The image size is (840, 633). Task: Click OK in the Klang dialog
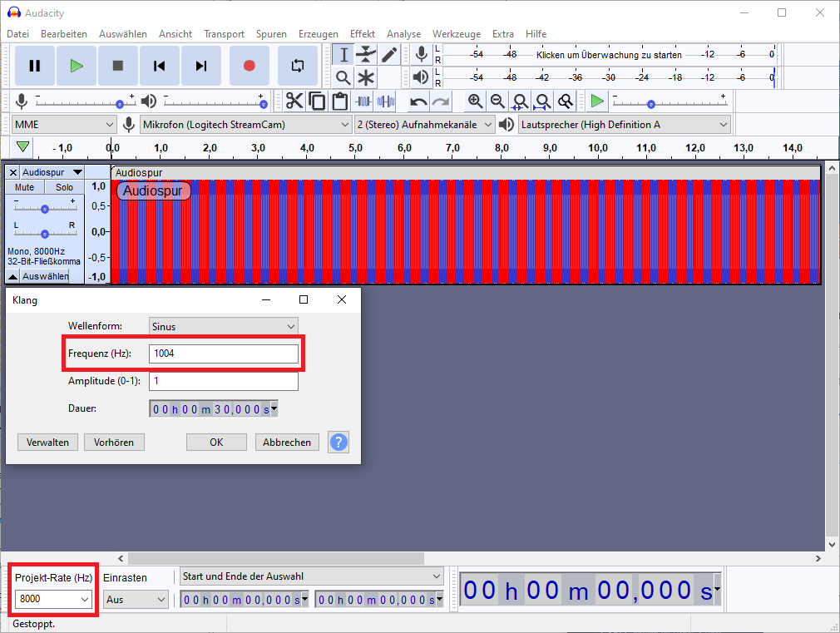point(216,442)
